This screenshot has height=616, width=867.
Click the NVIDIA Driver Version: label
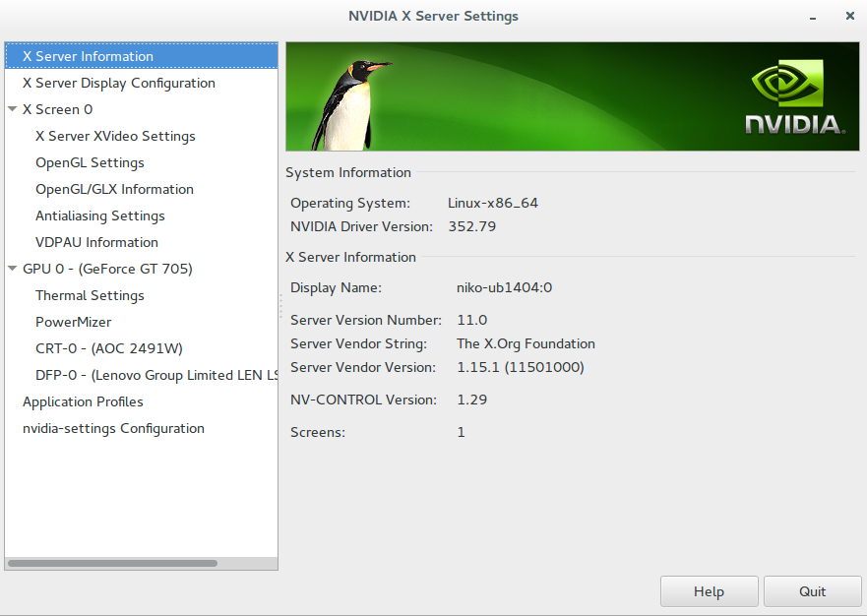click(x=361, y=226)
